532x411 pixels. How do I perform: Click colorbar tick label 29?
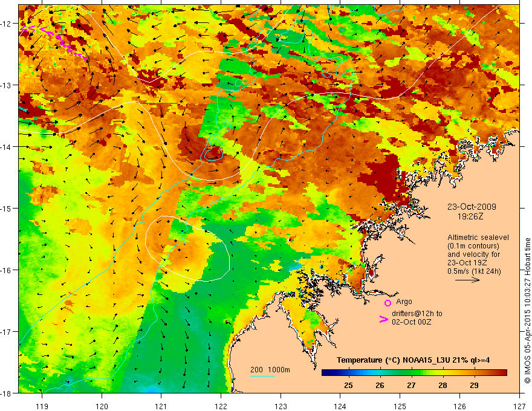[x=474, y=385]
